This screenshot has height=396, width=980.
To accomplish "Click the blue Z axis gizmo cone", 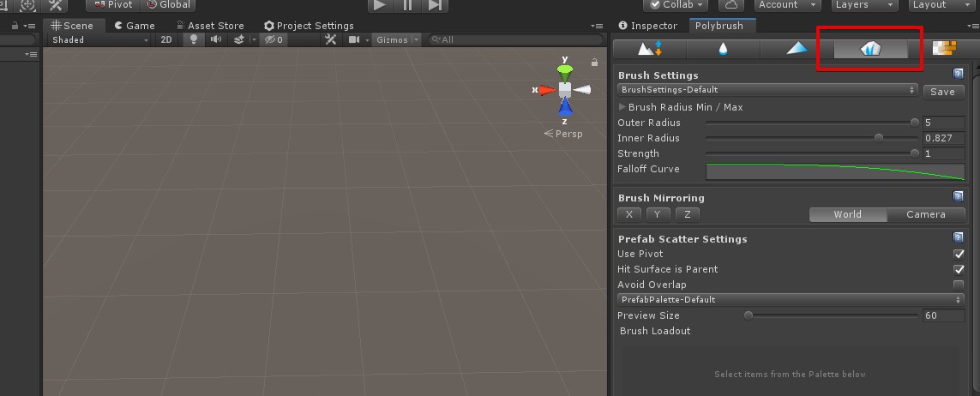I will (x=565, y=107).
